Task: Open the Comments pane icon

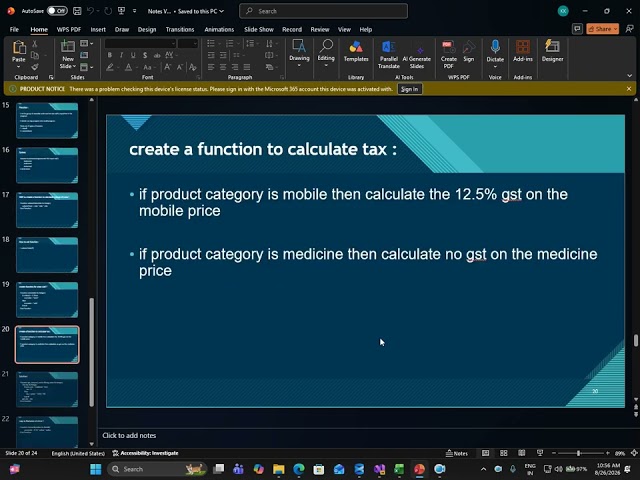Action: coord(577,29)
